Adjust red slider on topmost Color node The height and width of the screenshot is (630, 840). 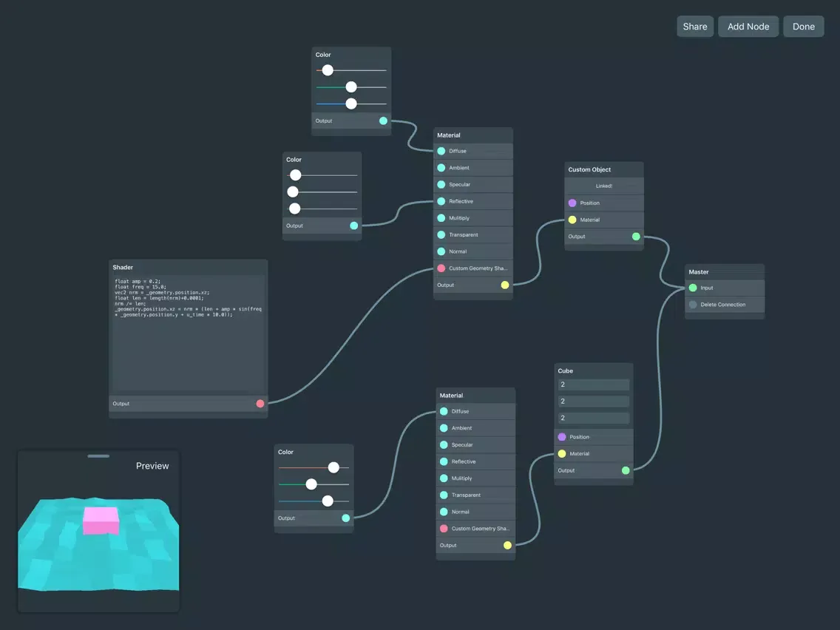pos(328,70)
